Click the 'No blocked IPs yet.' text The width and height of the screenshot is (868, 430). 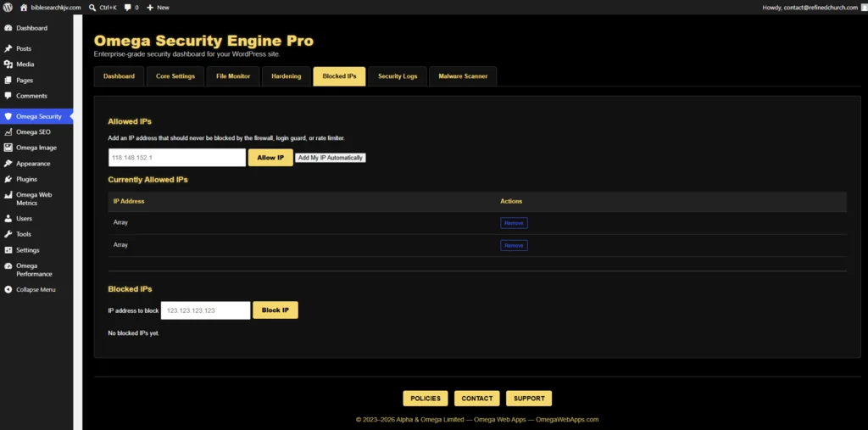click(x=133, y=333)
